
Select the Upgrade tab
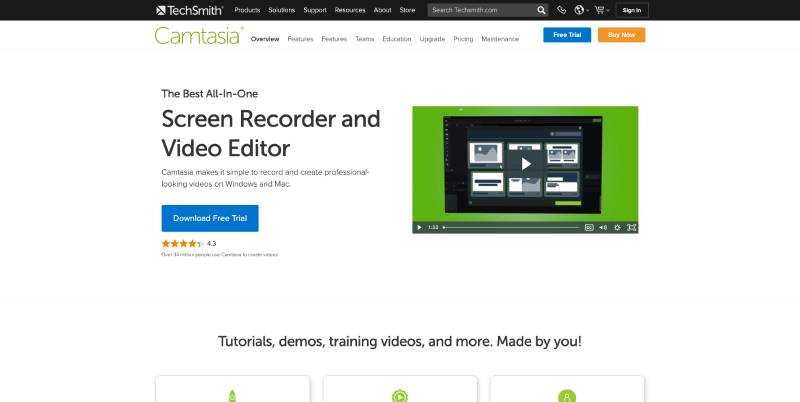click(432, 39)
